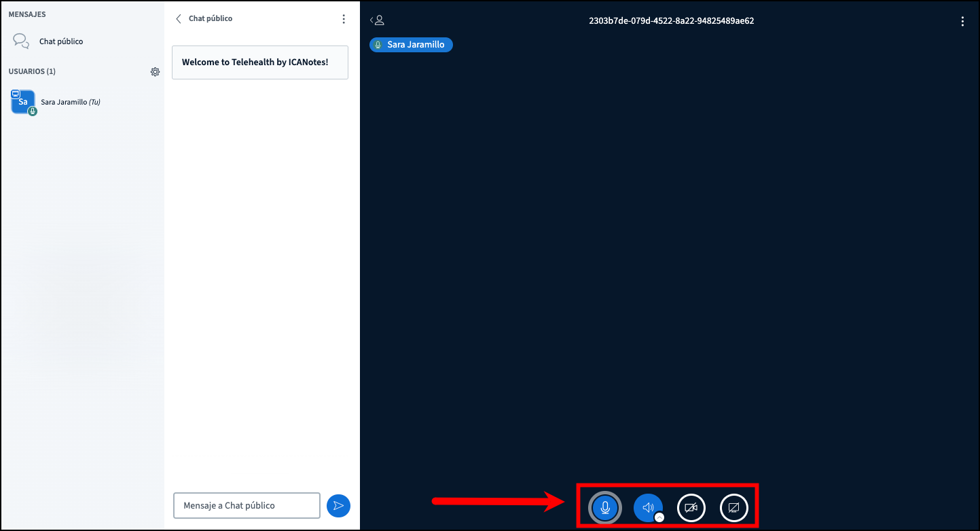Collapse the chat panel with back chevron
Screen dimensions: 980x531
[179, 19]
